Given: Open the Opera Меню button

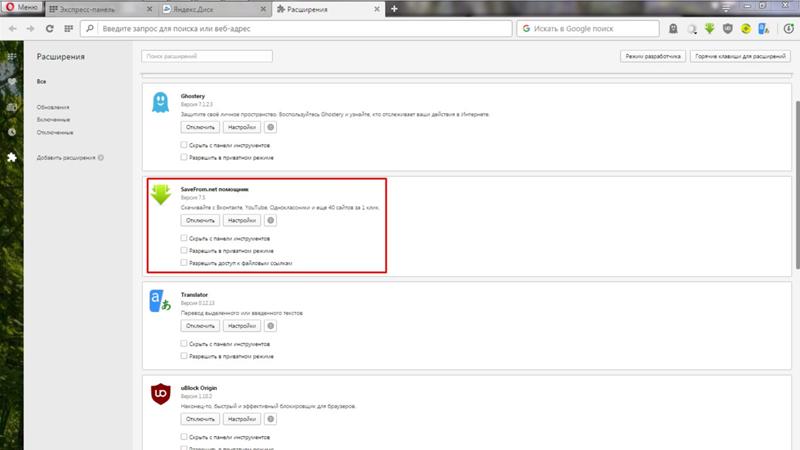Looking at the screenshot, I should coord(21,7).
